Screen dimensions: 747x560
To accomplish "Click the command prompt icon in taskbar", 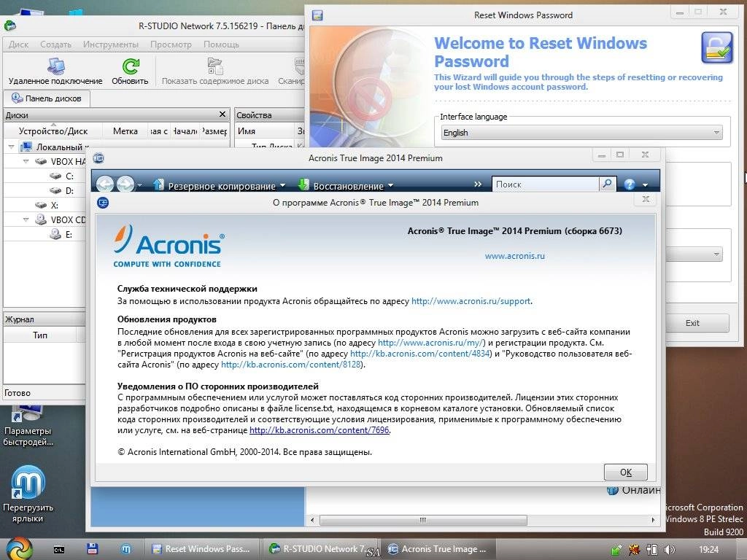I will click(x=58, y=550).
